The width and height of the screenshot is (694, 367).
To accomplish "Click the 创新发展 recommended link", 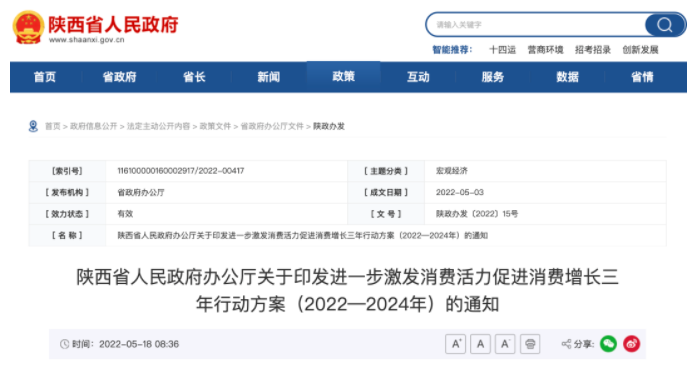I will [640, 50].
